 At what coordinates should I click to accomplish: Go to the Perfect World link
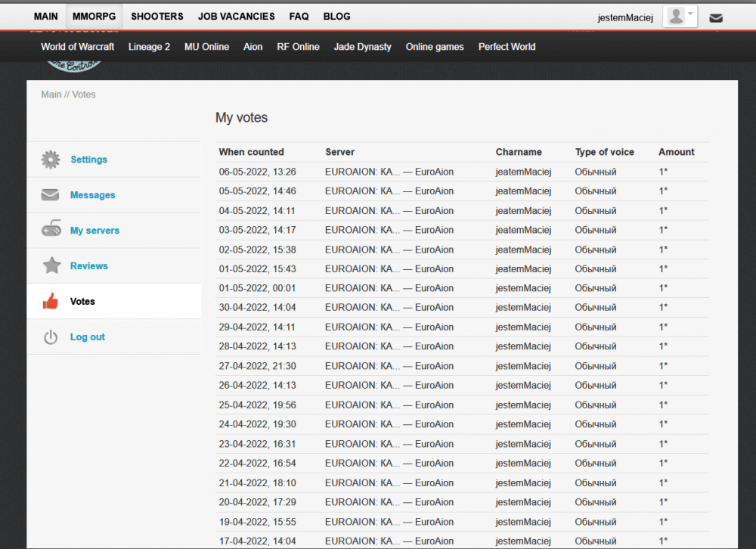[x=507, y=47]
